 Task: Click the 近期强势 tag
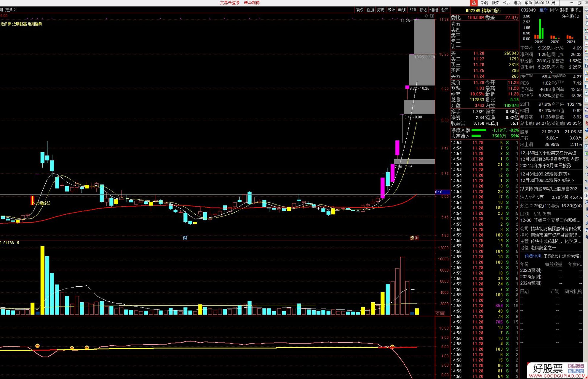tap(35, 24)
